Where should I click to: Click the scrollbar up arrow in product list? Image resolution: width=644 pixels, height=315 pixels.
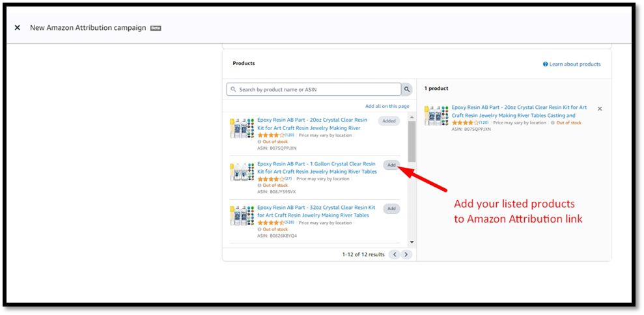tap(412, 118)
